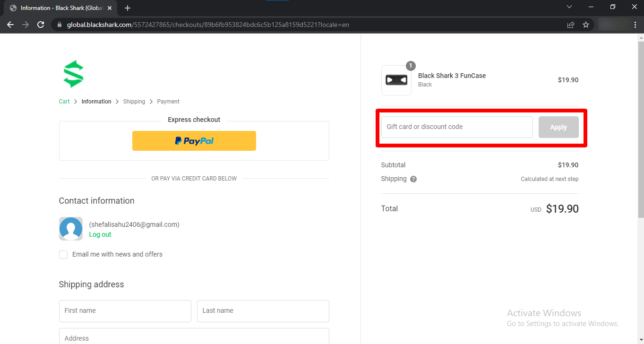Open a new browser tab
The width and height of the screenshot is (644, 344).
(128, 8)
